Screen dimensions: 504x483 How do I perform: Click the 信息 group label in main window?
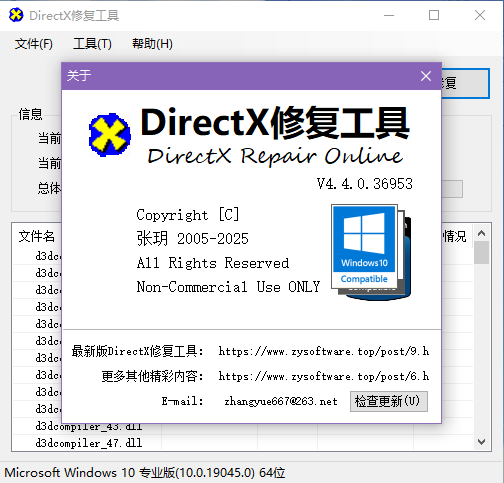coord(30,114)
